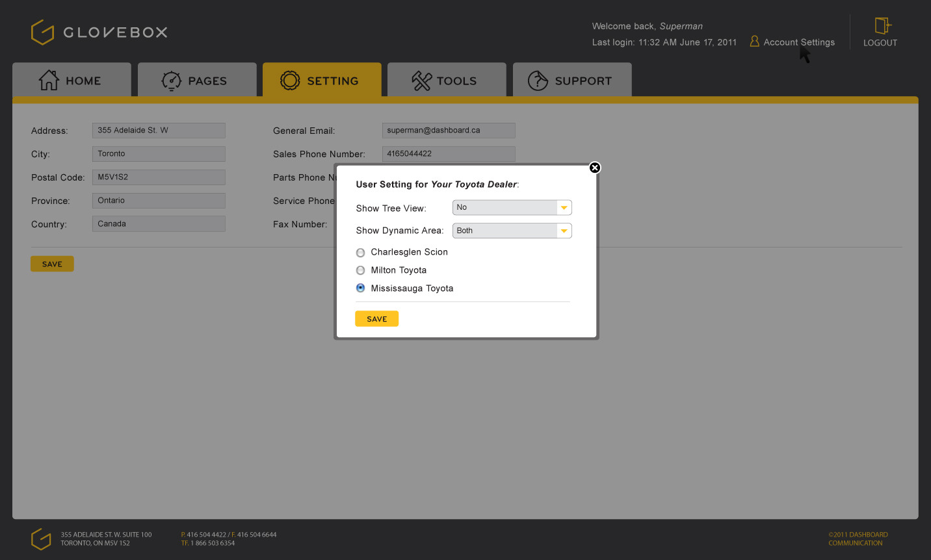Click the footer phone 'P. 416 504 4422'
Image resolution: width=931 pixels, height=560 pixels.
coord(203,535)
